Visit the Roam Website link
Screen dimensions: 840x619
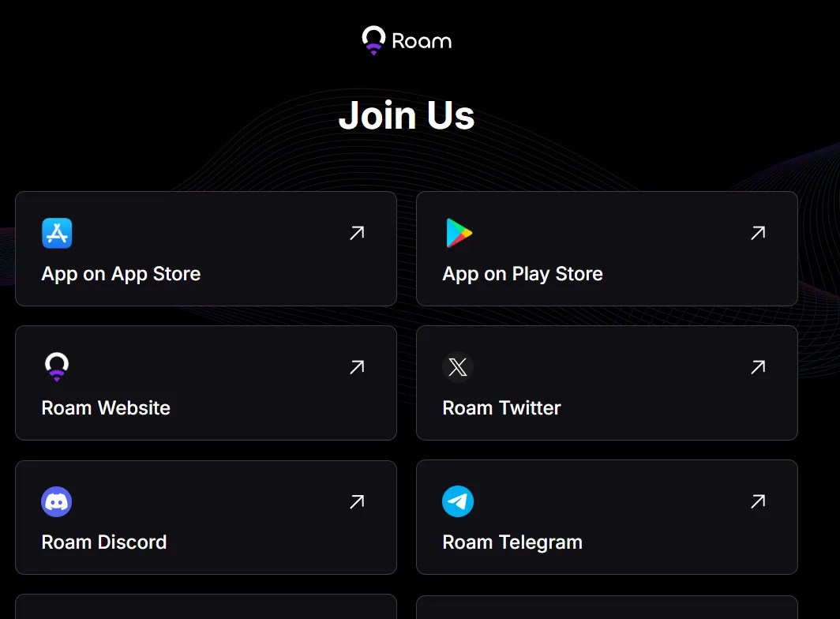click(x=106, y=408)
